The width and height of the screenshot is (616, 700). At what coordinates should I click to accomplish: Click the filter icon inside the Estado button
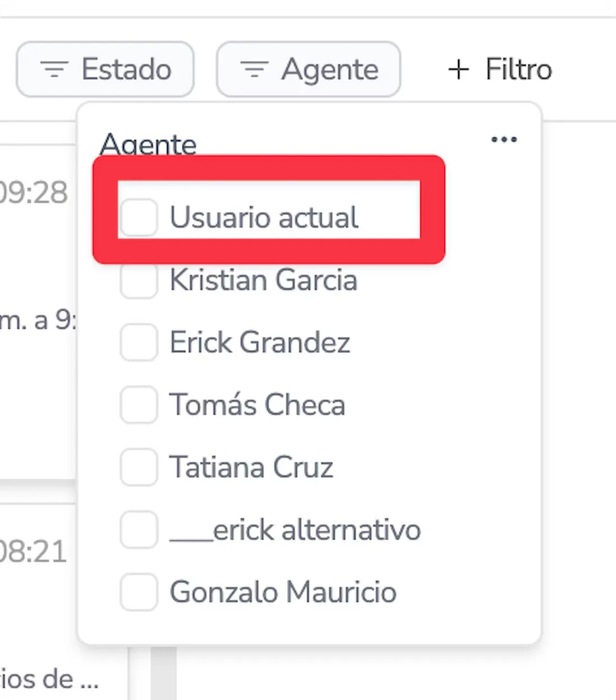[54, 69]
